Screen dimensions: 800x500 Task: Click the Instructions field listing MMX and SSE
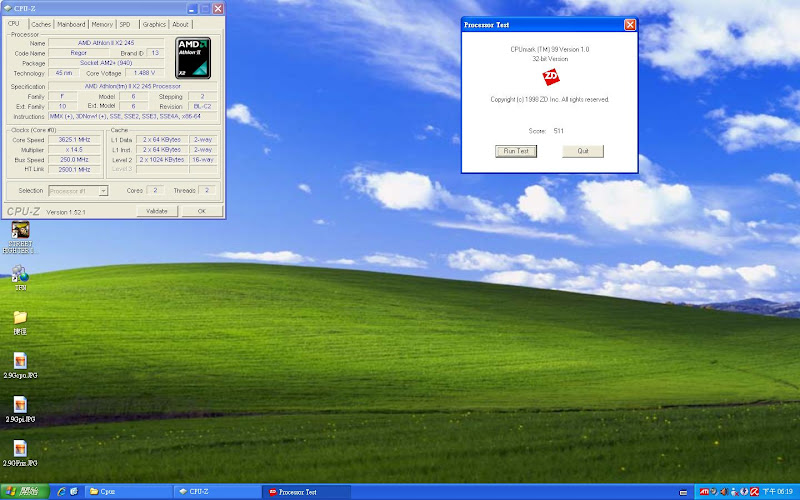[x=133, y=116]
